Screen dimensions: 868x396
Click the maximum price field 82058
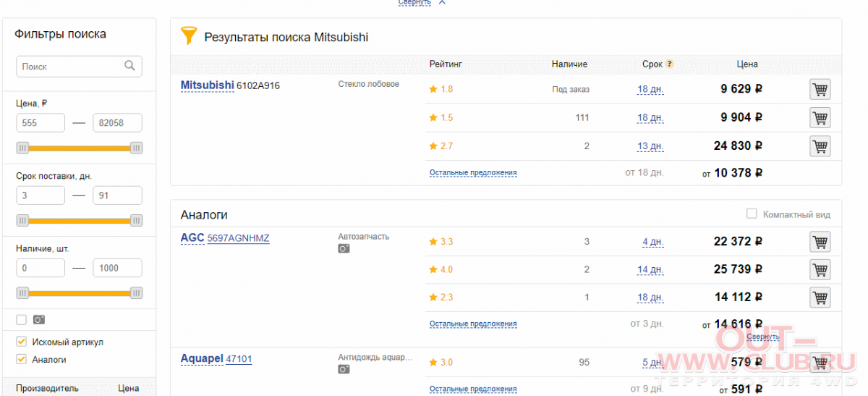(117, 123)
